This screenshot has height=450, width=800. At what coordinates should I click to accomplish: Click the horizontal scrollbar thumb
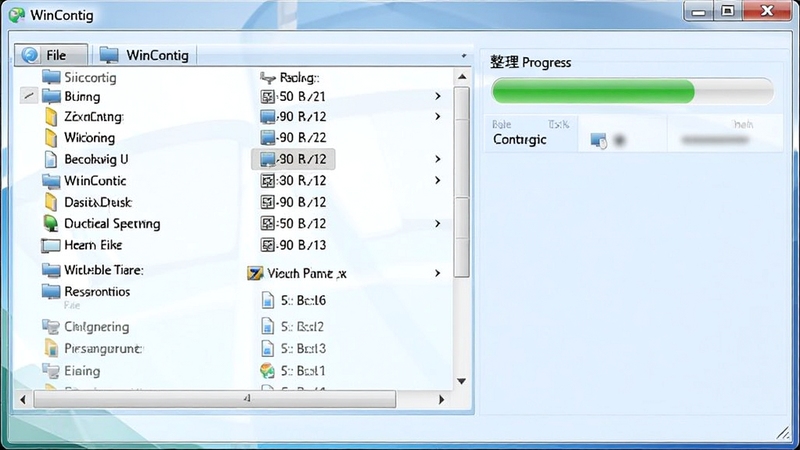(x=215, y=399)
